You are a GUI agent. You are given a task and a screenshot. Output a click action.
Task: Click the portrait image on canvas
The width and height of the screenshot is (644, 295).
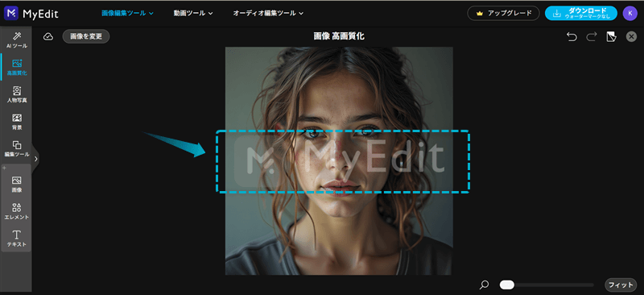pos(339,161)
